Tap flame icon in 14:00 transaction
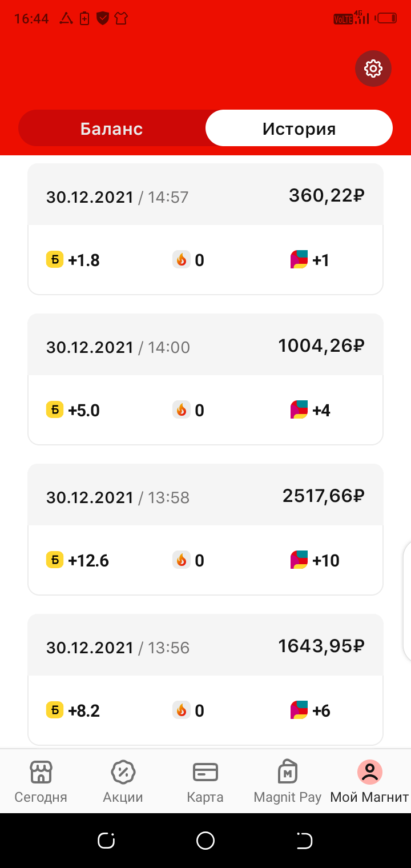This screenshot has height=868, width=411. coord(182,410)
